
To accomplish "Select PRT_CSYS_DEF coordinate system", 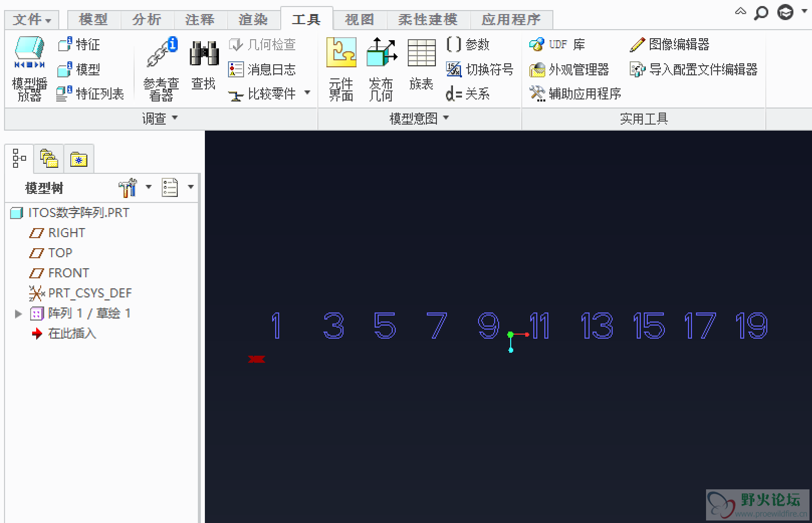I will coord(80,293).
